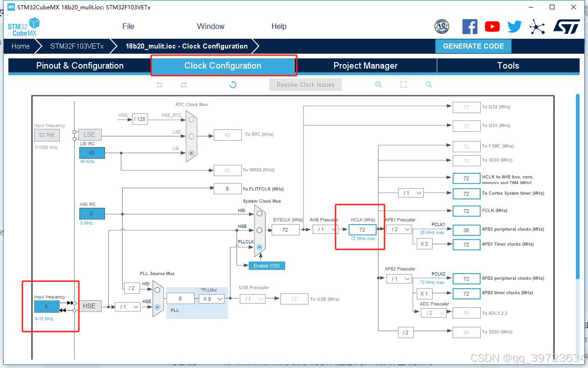The height and width of the screenshot is (368, 588).
Task: Click the FLITFCLK (MHz) value box
Action: pos(227,189)
